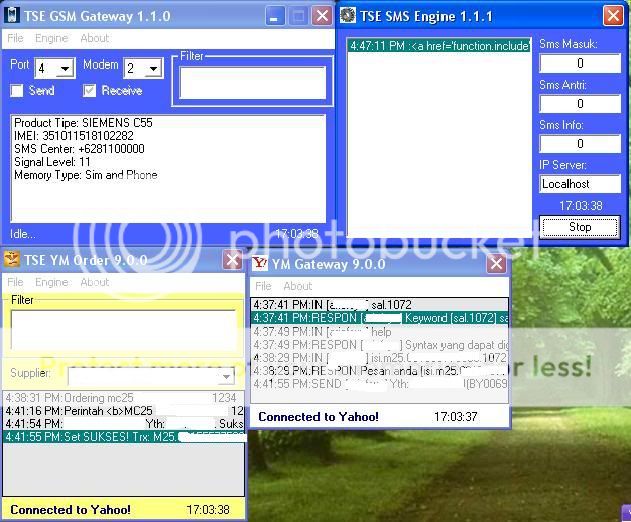
Task: Click the Memory Type: Sim and Phone line
Action: pyautogui.click(x=86, y=175)
